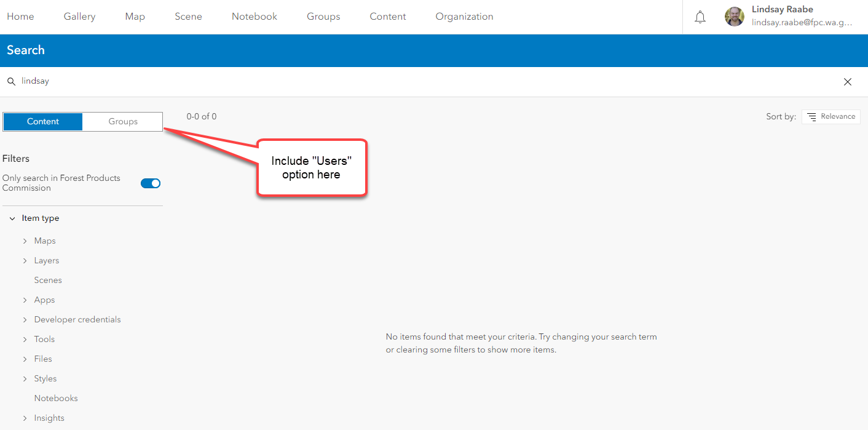
Task: Select the Content search tab
Action: click(43, 122)
